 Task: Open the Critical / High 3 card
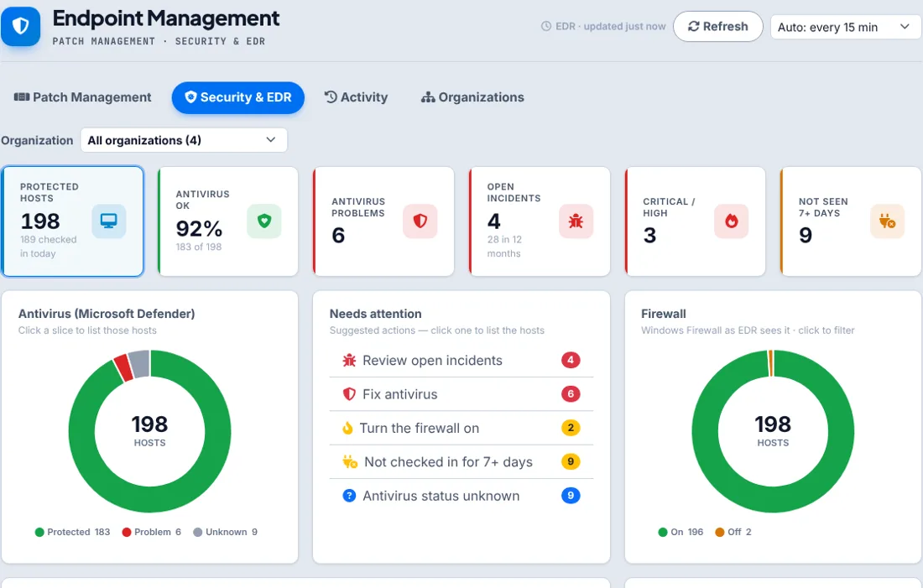(x=696, y=221)
